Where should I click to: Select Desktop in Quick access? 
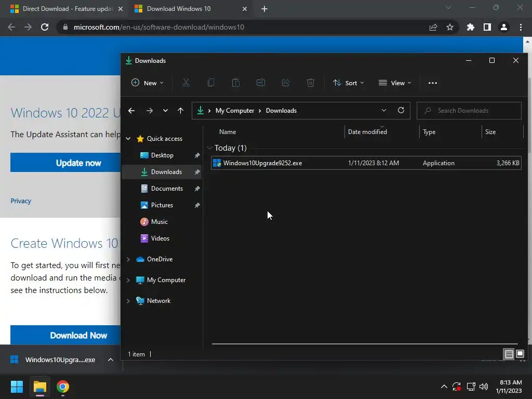click(x=162, y=155)
